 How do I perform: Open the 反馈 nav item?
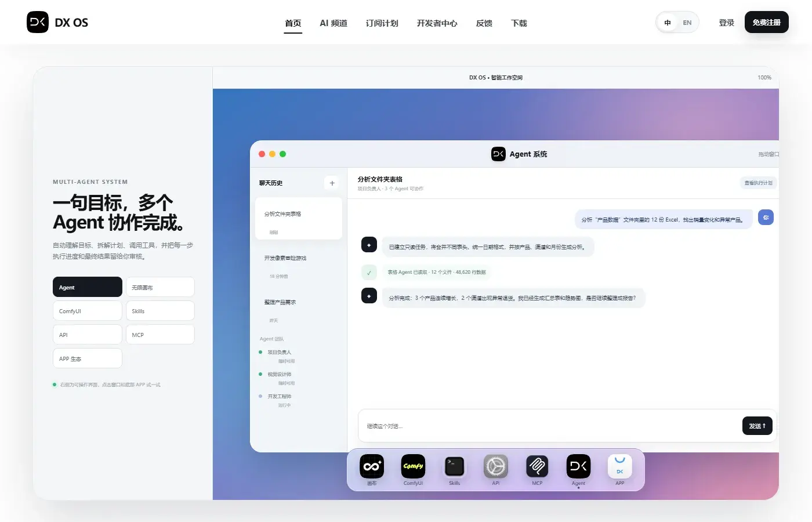(x=484, y=23)
